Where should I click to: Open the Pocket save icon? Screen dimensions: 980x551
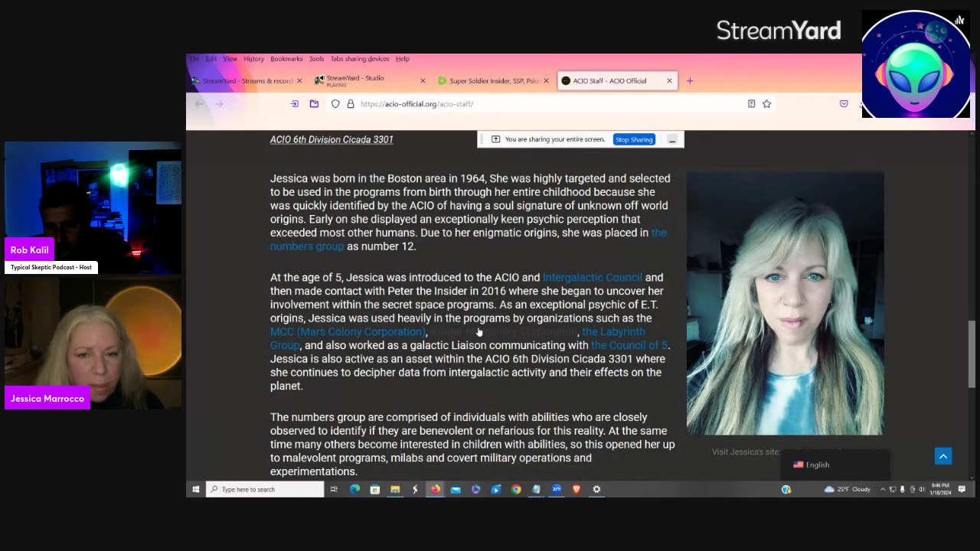click(844, 103)
